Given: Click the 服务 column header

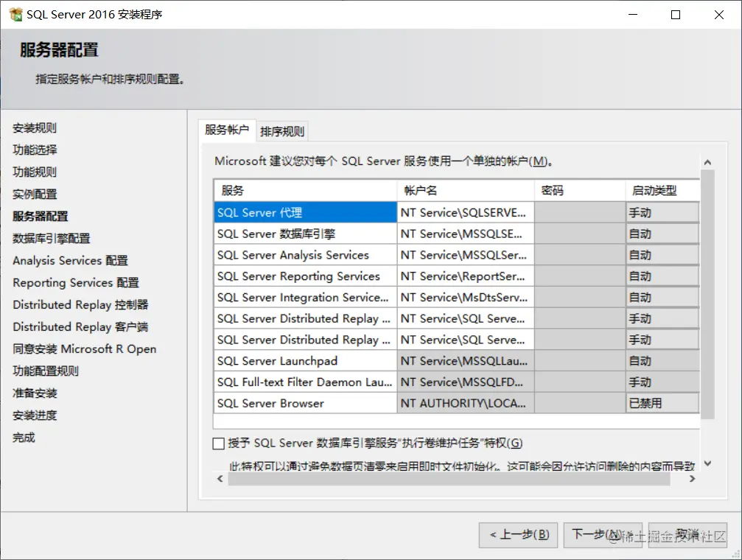Looking at the screenshot, I should [x=305, y=191].
